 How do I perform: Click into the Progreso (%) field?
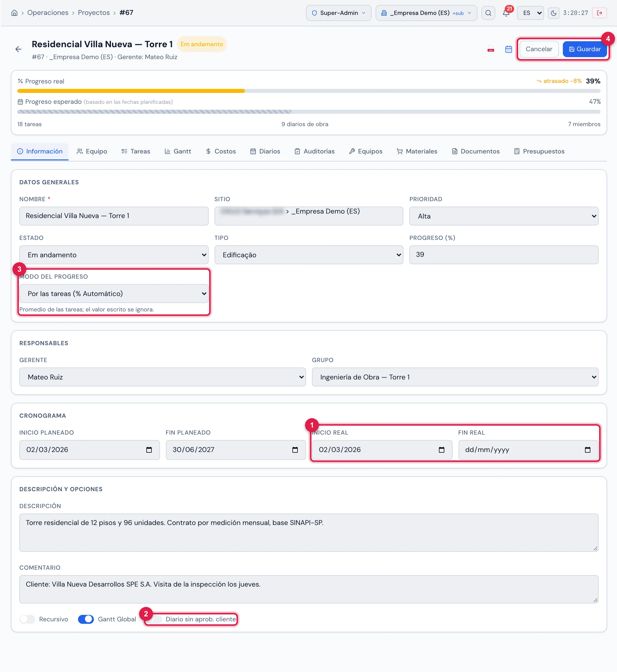503,255
